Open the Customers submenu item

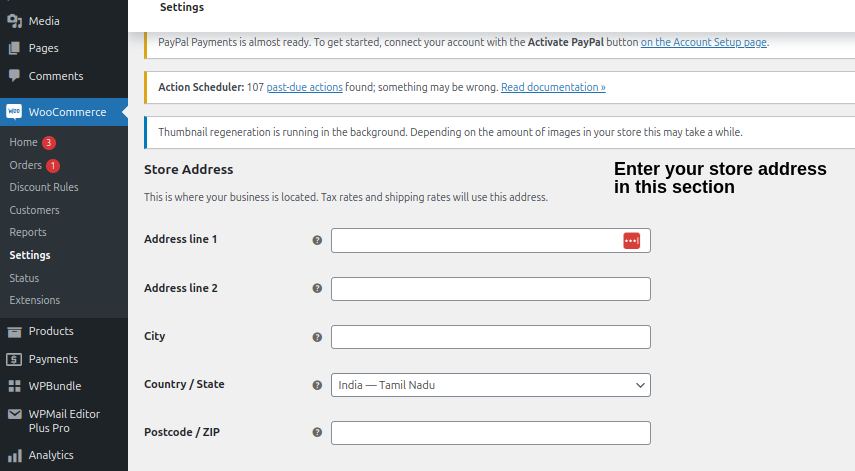[34, 210]
